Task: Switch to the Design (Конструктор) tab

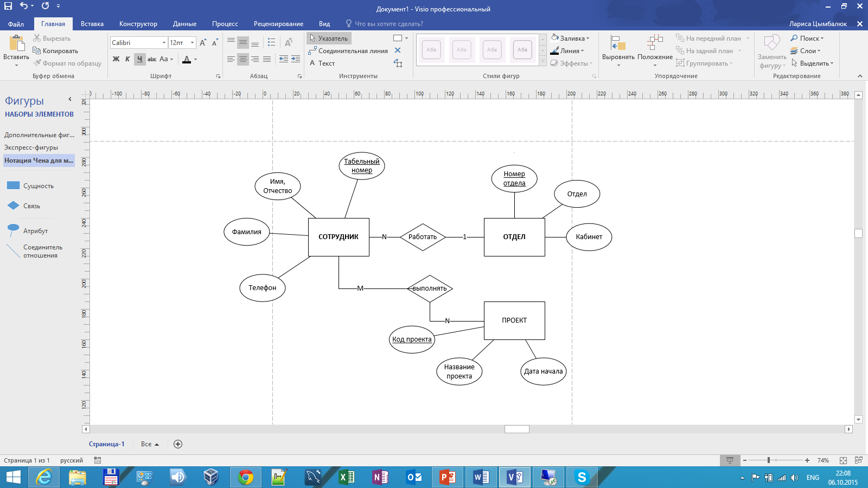Action: point(138,24)
